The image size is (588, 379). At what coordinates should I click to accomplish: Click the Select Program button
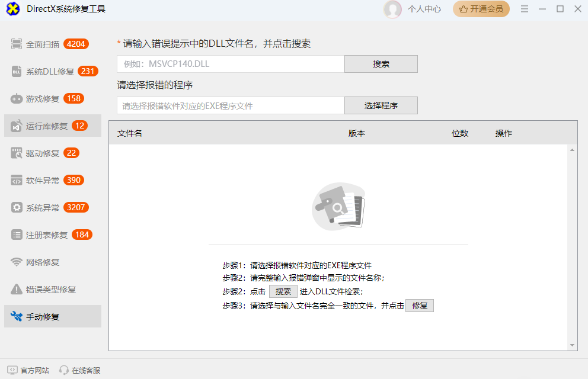[x=381, y=105]
